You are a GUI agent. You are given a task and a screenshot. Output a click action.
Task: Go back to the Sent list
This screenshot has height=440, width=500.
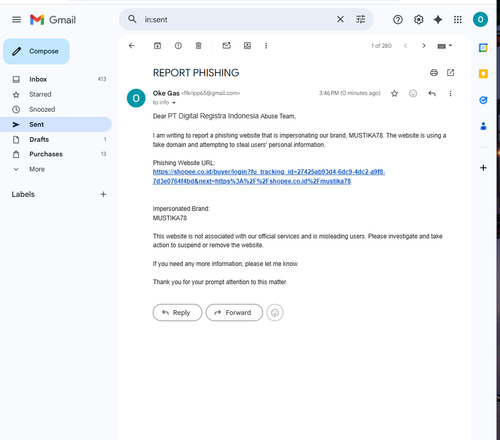[132, 46]
